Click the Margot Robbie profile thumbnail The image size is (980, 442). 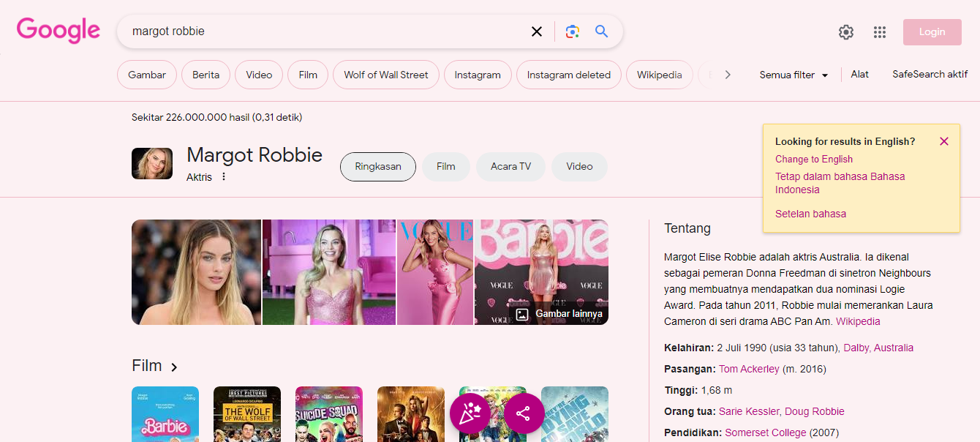point(152,163)
